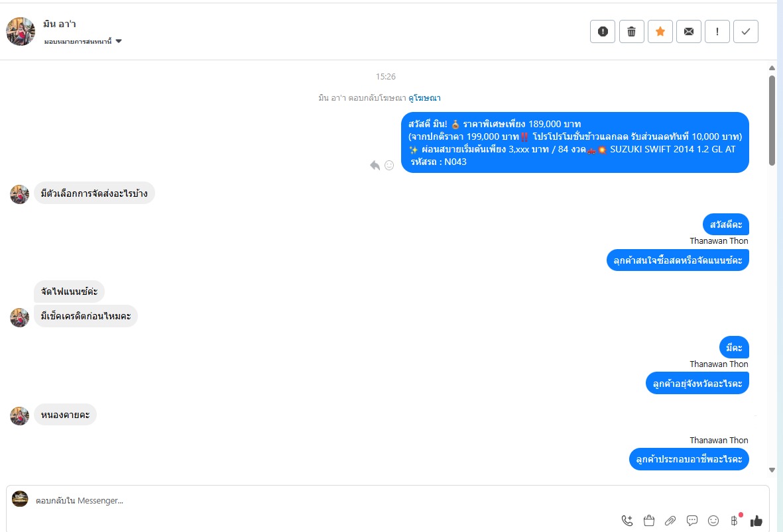Click the chat scrollbar down arrow
The image size is (783, 532).
point(772,470)
